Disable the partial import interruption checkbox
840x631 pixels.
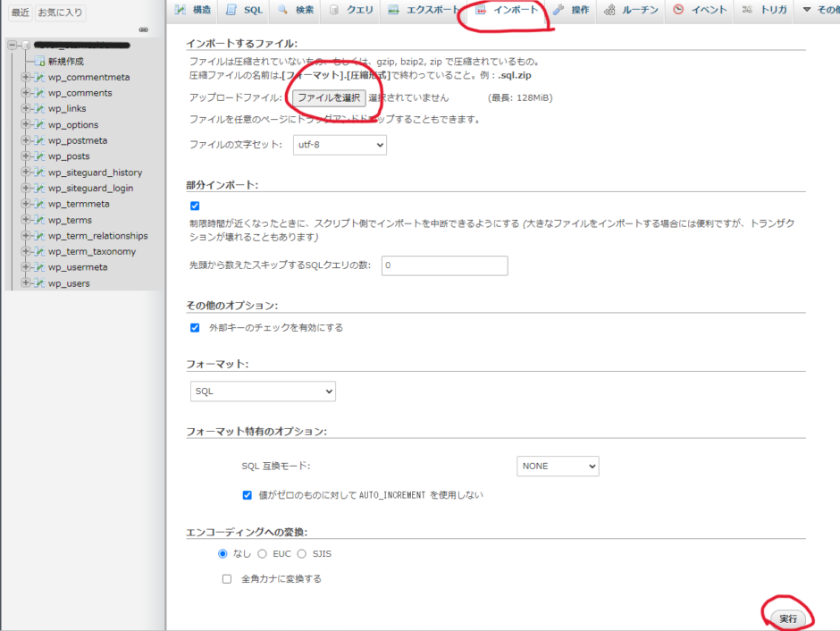[x=195, y=206]
